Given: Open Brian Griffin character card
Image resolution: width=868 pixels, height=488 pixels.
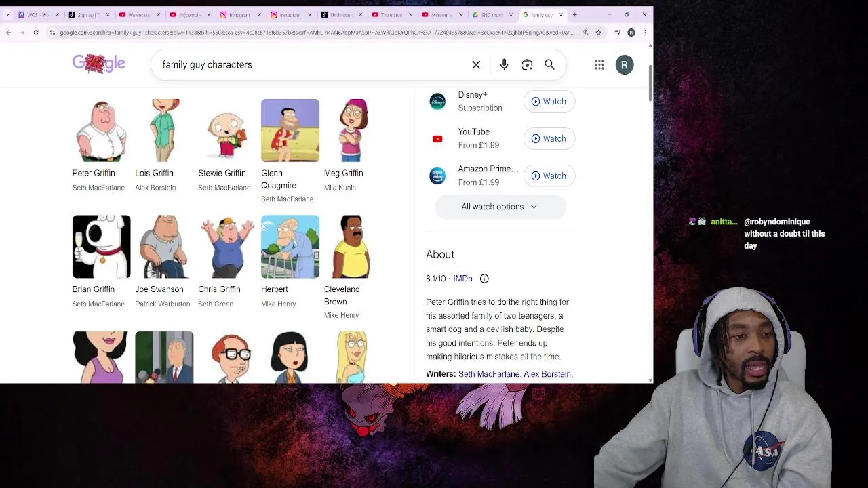Looking at the screenshot, I should pyautogui.click(x=101, y=262).
